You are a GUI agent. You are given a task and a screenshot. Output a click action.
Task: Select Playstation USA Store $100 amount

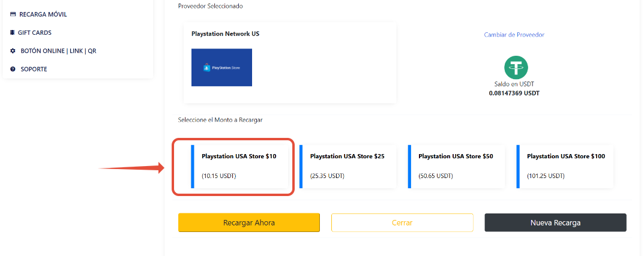(x=565, y=167)
